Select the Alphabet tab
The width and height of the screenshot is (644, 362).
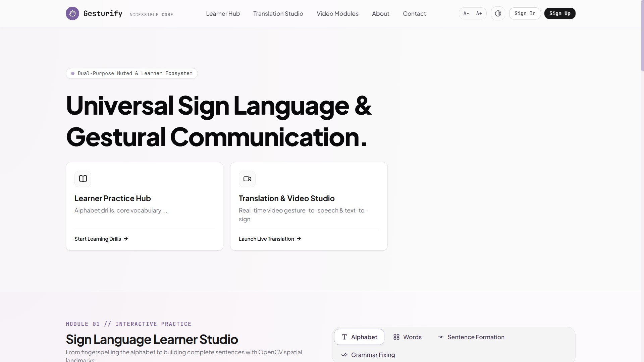[359, 337]
